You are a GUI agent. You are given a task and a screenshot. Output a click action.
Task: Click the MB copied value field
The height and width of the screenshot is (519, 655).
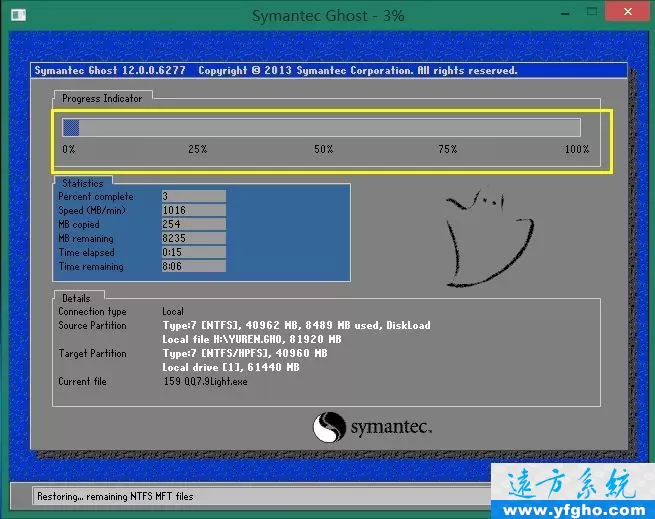193,225
